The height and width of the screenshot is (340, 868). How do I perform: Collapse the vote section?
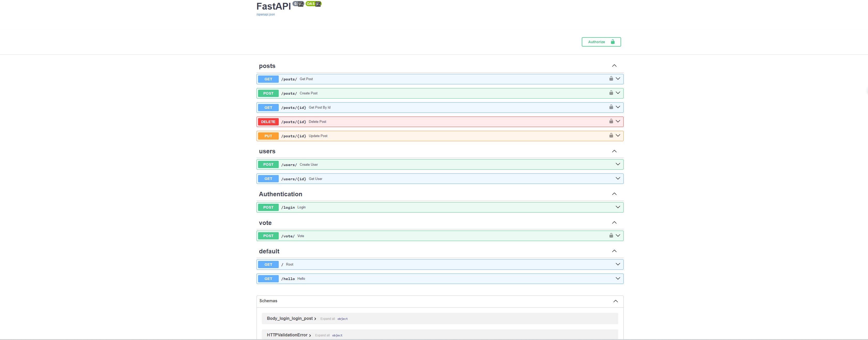click(614, 222)
